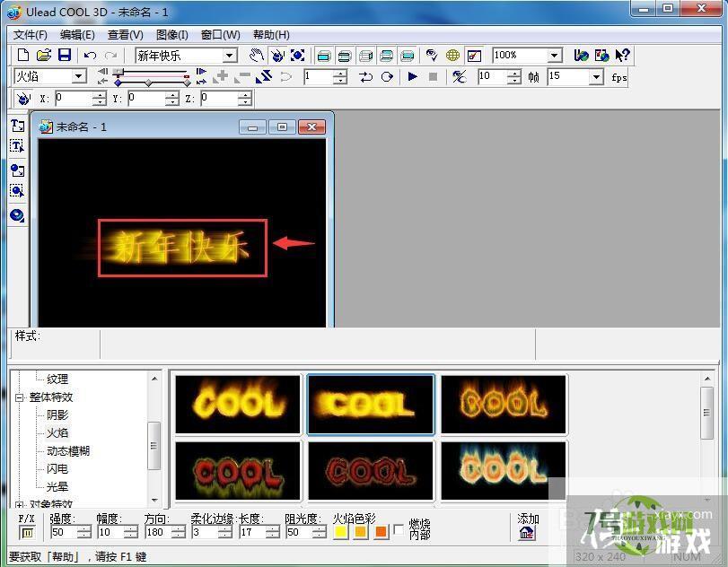Click the add keyframe plus icon

pyautogui.click(x=221, y=76)
